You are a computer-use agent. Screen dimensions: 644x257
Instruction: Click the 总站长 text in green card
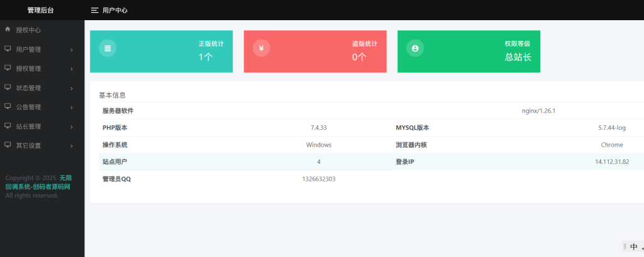coord(518,57)
